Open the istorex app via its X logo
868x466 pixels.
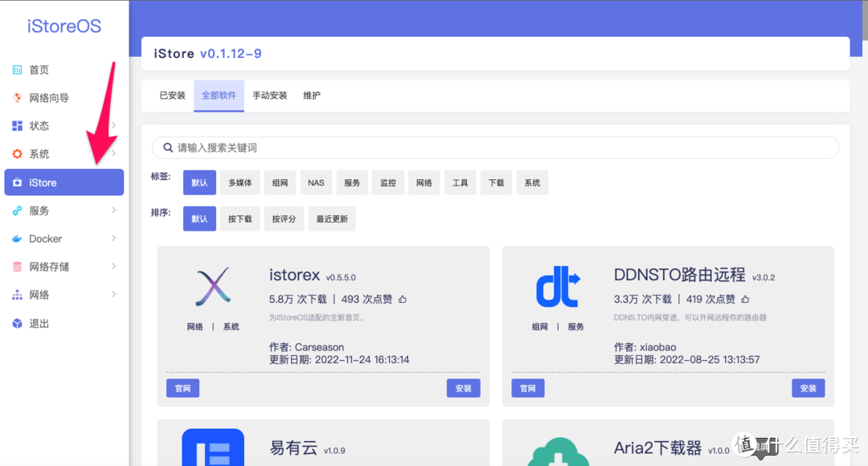point(211,288)
